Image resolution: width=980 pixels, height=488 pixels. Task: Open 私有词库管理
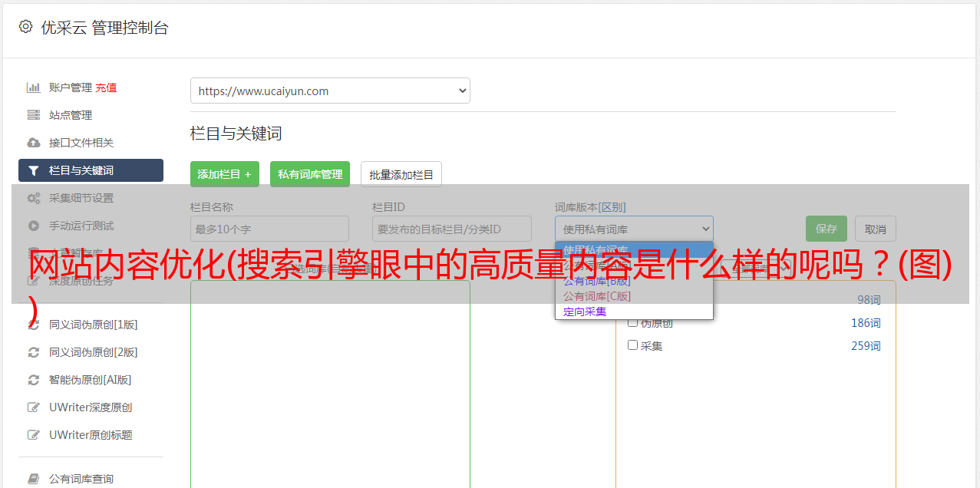pyautogui.click(x=310, y=174)
